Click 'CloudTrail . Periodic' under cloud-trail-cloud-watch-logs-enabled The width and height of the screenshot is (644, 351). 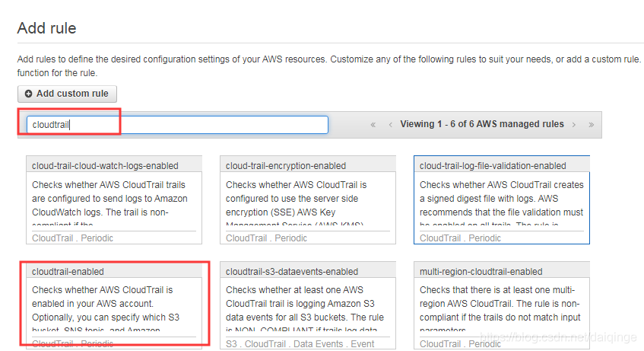pyautogui.click(x=73, y=238)
